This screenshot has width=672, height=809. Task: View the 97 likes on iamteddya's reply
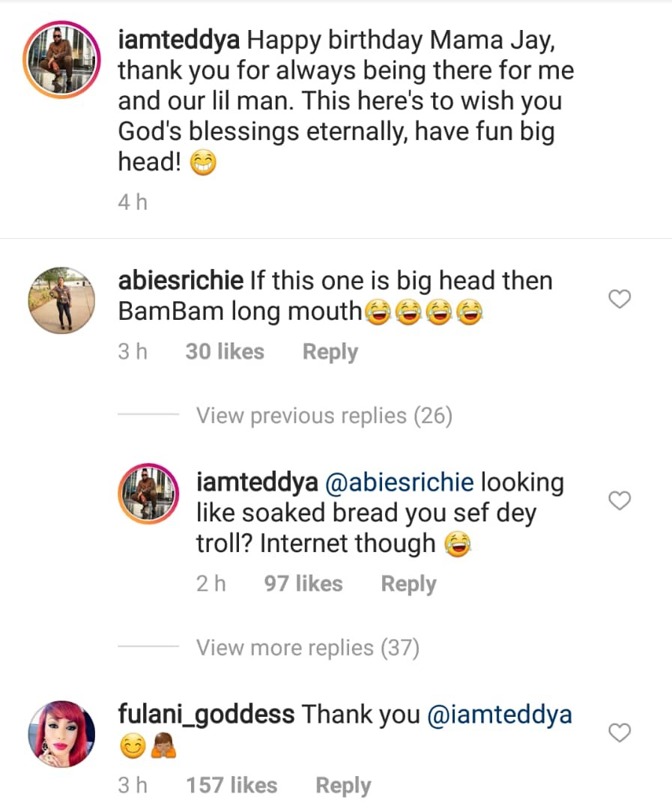[302, 583]
